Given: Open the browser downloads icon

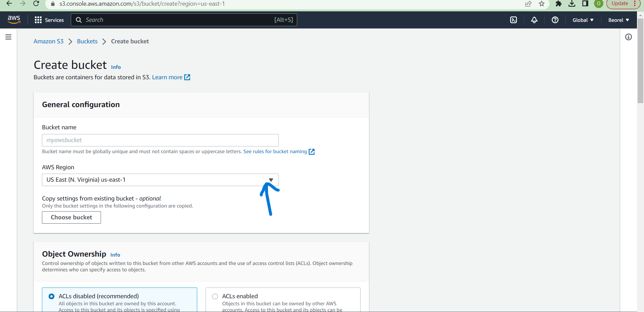Looking at the screenshot, I should 572,4.
